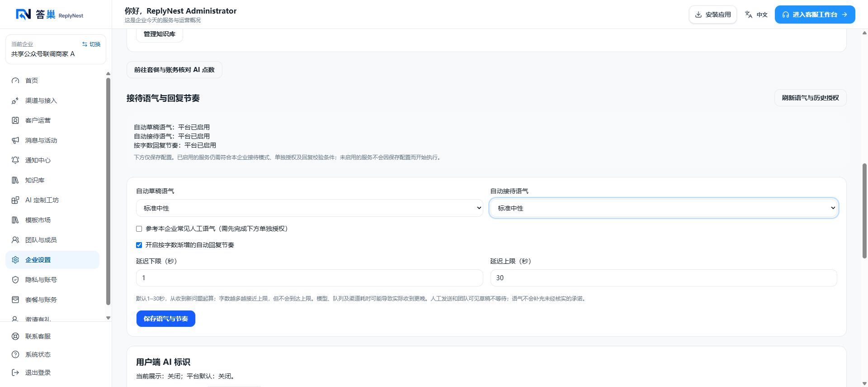Switch current enterprise via 切换

click(x=91, y=44)
